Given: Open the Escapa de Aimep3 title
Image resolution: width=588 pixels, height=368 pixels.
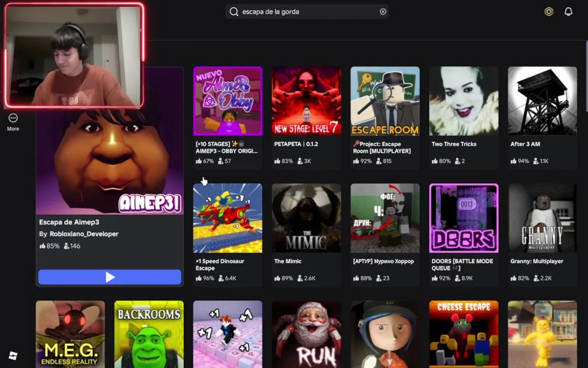Looking at the screenshot, I should [x=69, y=222].
